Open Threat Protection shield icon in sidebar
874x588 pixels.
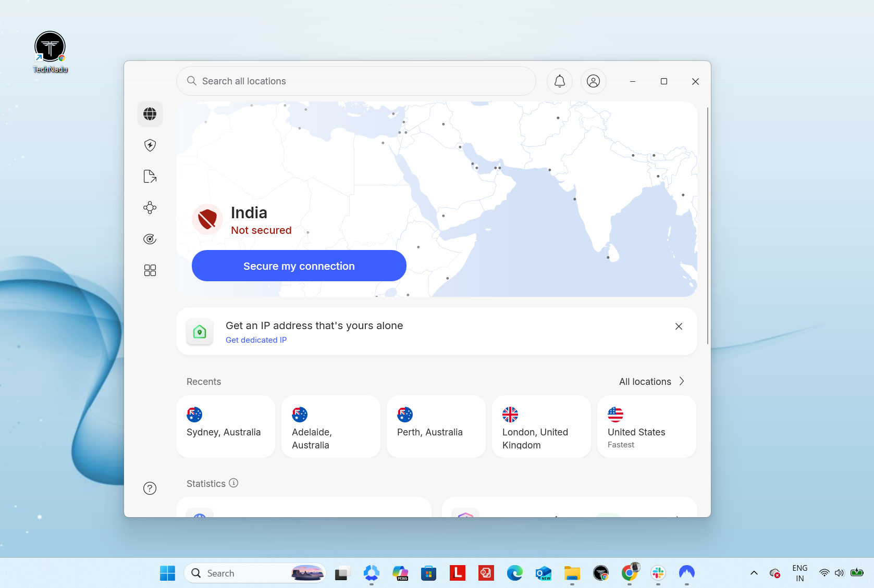click(150, 145)
